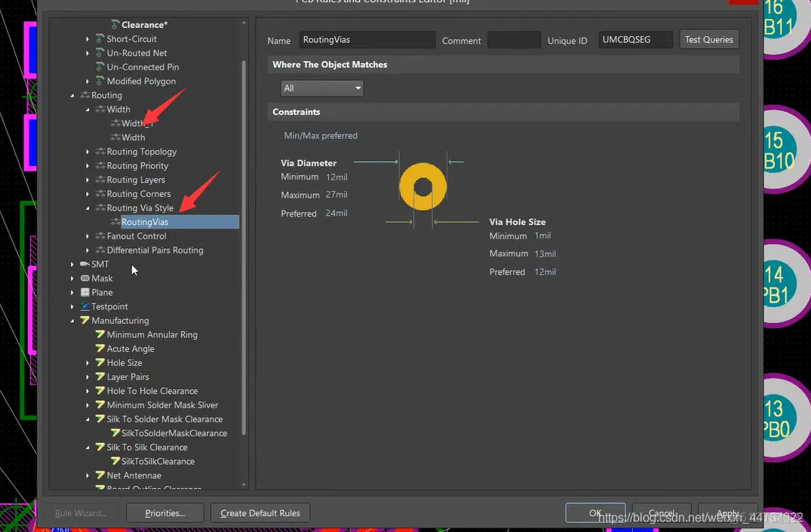Viewport: 811px width, 532px height.
Task: Click the Net Antennae rule icon
Action: [x=100, y=475]
